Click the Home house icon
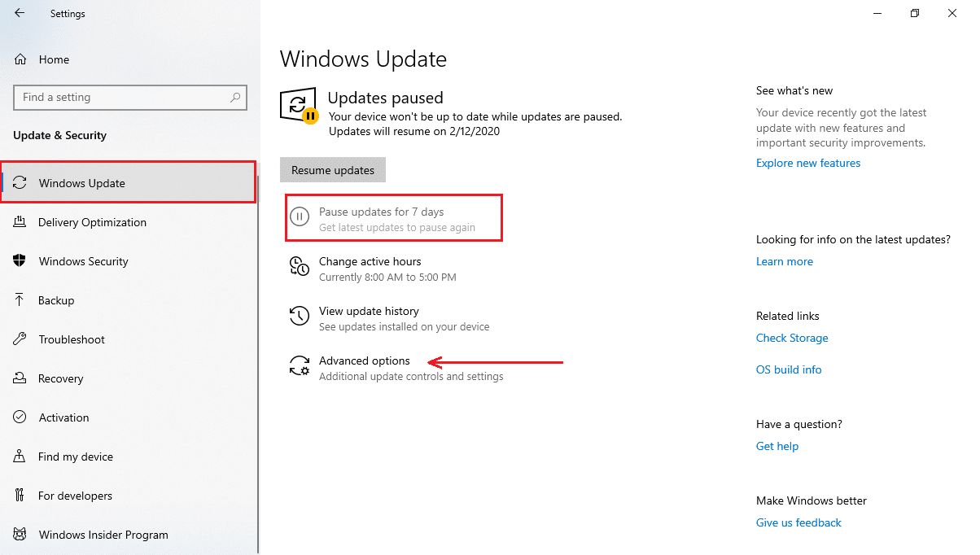The image size is (980, 555). click(x=20, y=59)
